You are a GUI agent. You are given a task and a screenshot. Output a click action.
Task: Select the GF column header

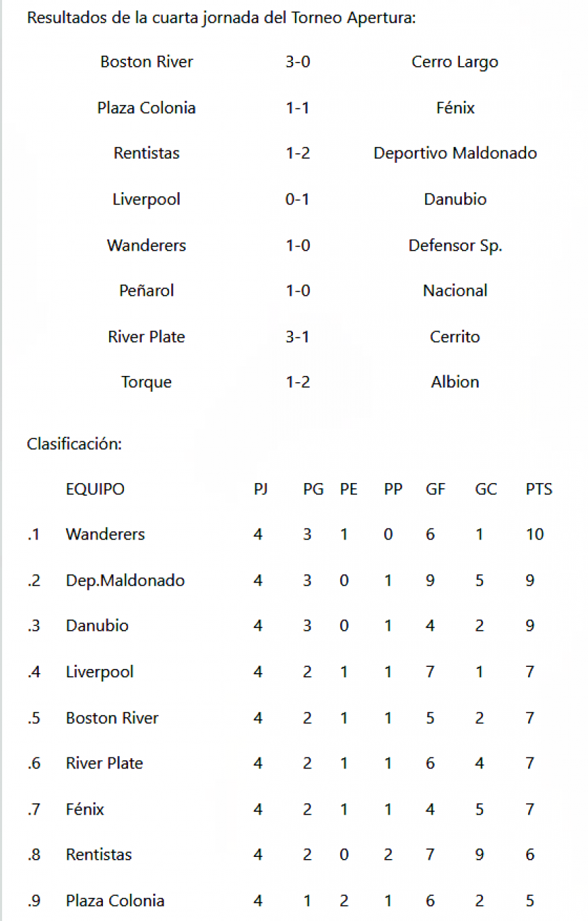(436, 489)
